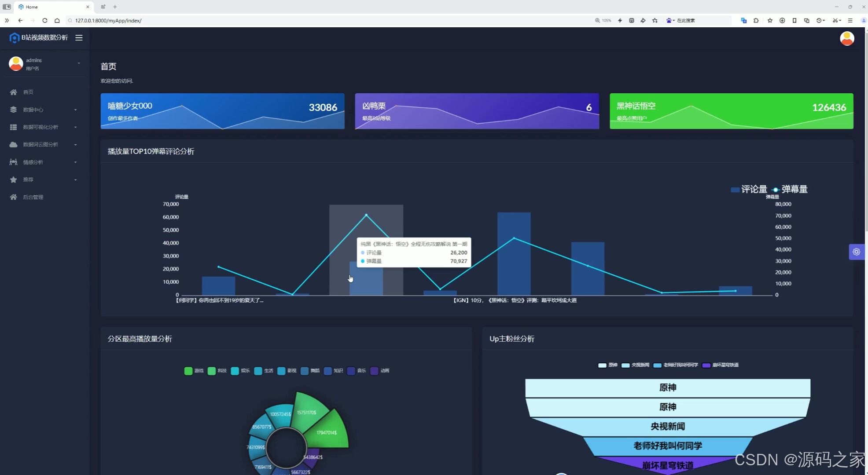This screenshot has width=868, height=475.
Task: Click the browser address bar URL
Action: coord(108,21)
